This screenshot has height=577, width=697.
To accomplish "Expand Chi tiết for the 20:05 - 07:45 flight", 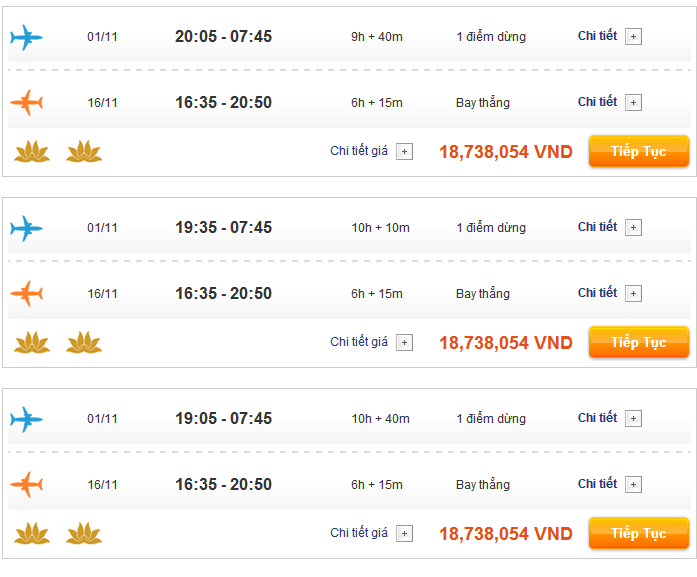I will 633,37.
